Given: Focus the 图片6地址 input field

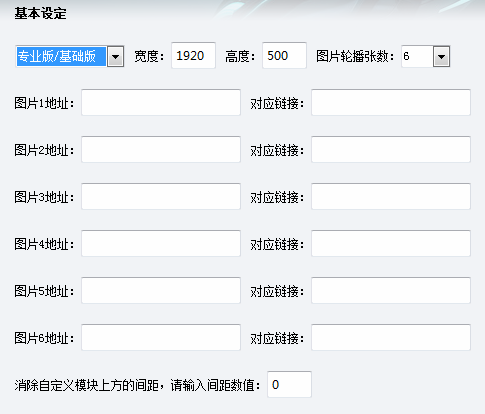Looking at the screenshot, I should (x=161, y=337).
